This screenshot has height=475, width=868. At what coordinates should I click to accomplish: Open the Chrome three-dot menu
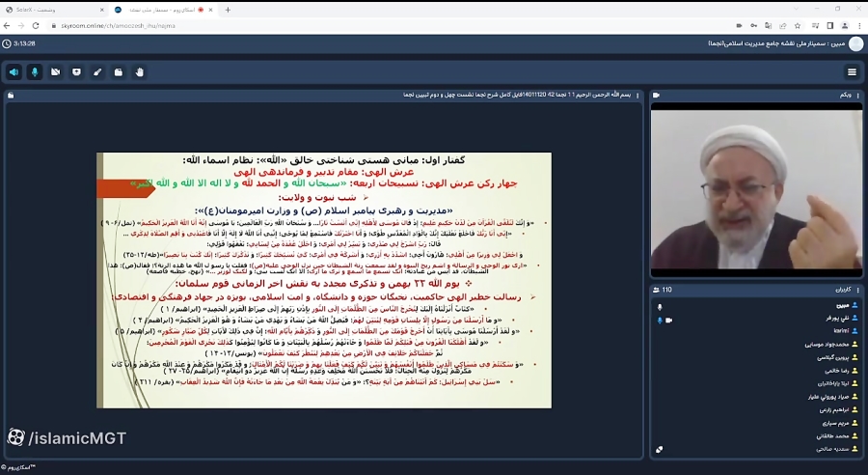859,25
